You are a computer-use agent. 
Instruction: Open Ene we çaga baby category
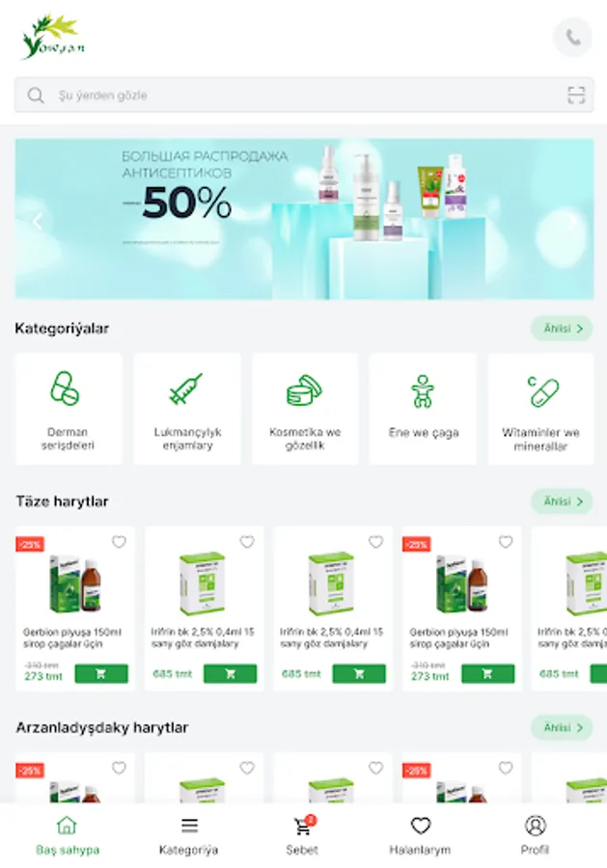423,409
